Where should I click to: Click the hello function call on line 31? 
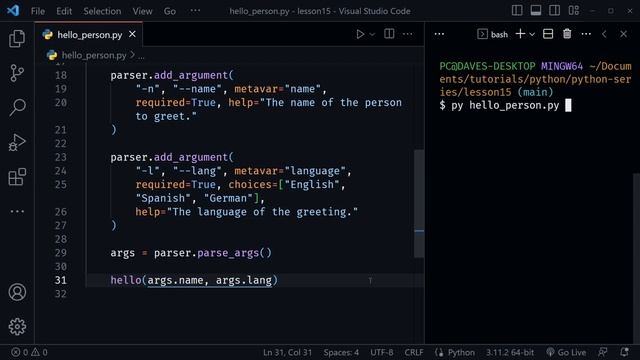point(126,280)
